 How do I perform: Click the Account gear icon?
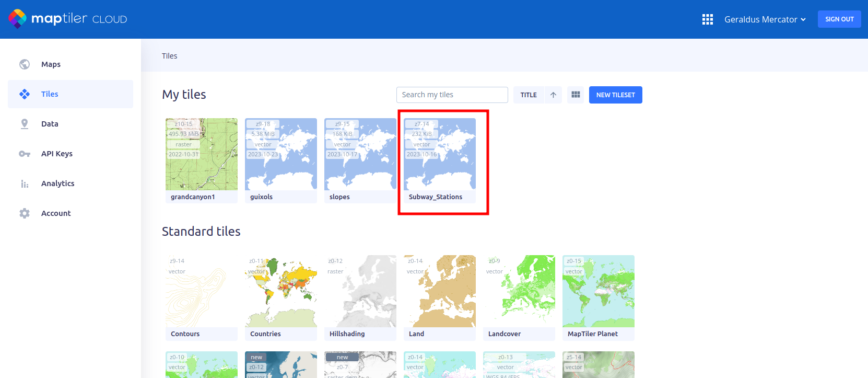[25, 213]
